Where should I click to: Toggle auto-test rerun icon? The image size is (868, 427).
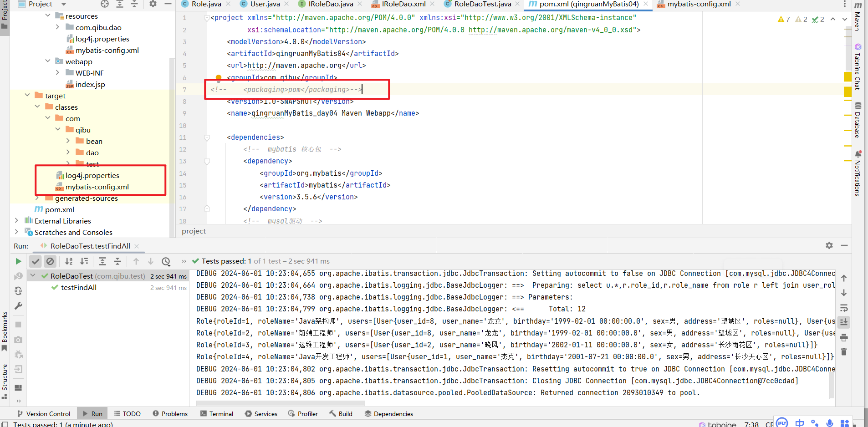coord(18,291)
